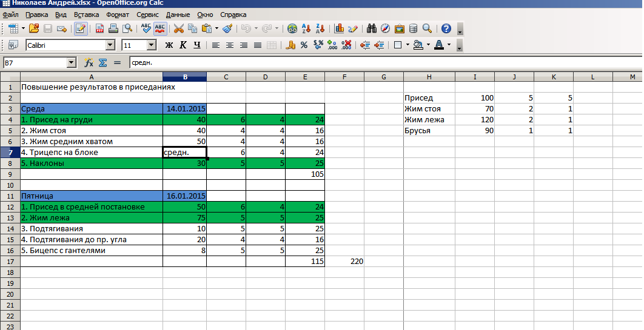
Task: Expand the Name Box cell reference dropdown
Action: 72,62
